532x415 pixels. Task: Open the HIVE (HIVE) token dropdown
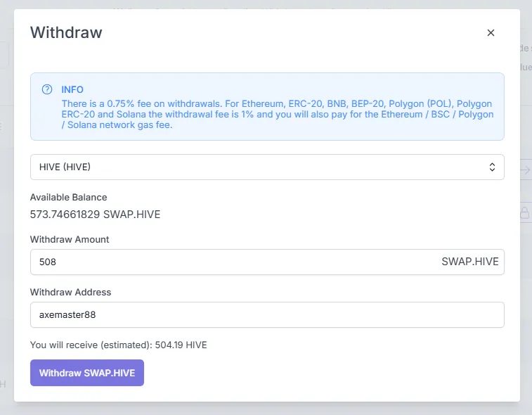tap(267, 167)
